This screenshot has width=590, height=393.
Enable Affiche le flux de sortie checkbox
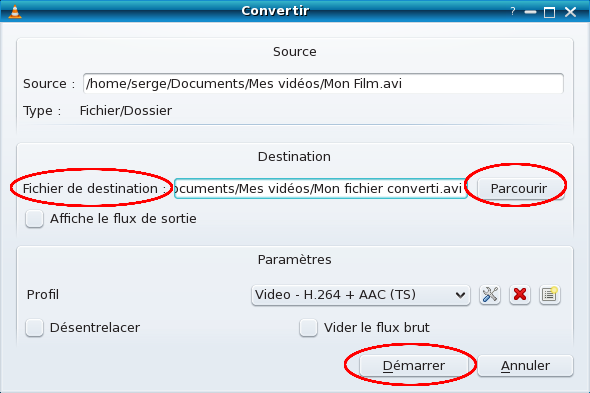(34, 219)
